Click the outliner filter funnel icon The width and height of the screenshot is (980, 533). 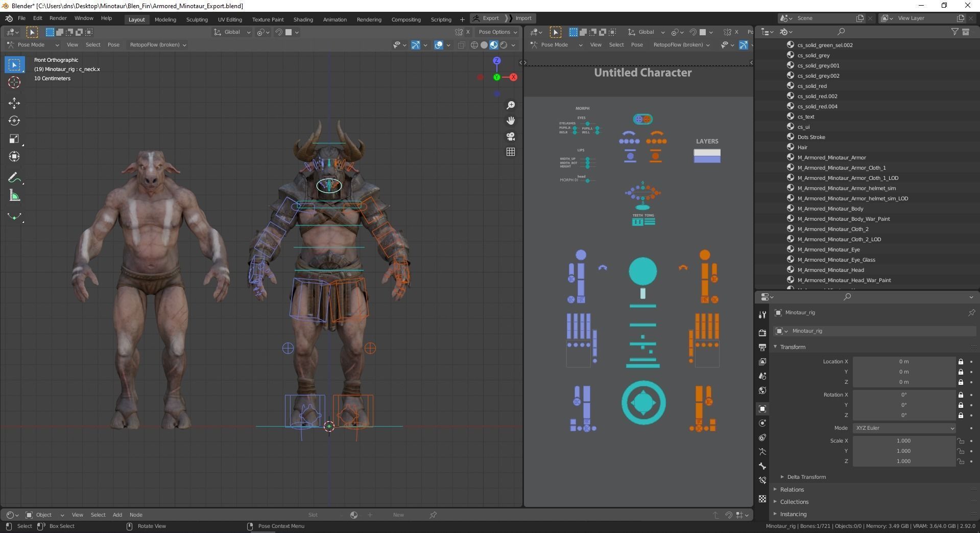pyautogui.click(x=954, y=32)
